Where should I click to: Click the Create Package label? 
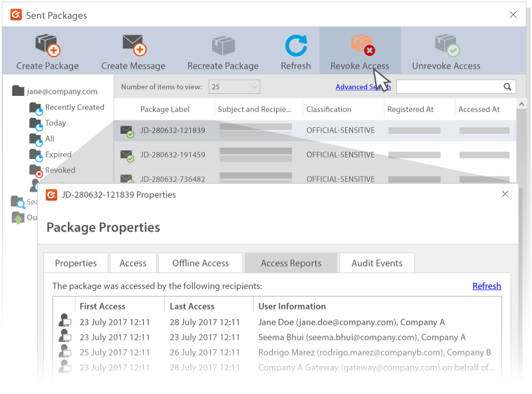tap(47, 66)
